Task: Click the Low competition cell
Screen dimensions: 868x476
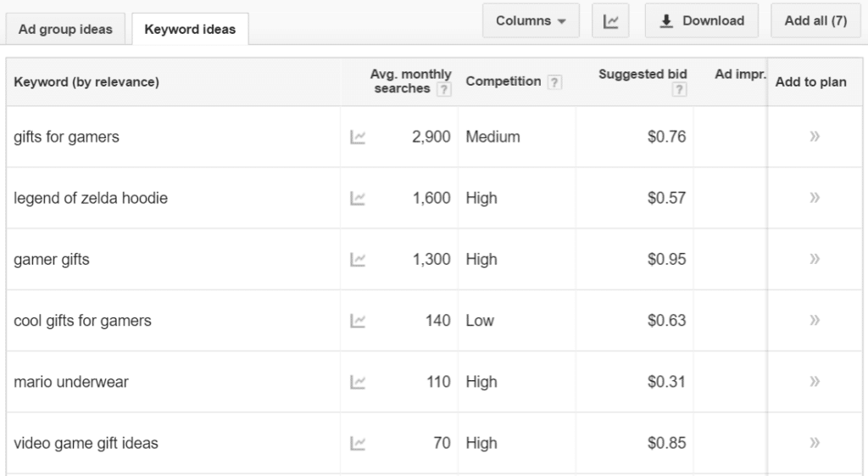Action: (x=480, y=321)
